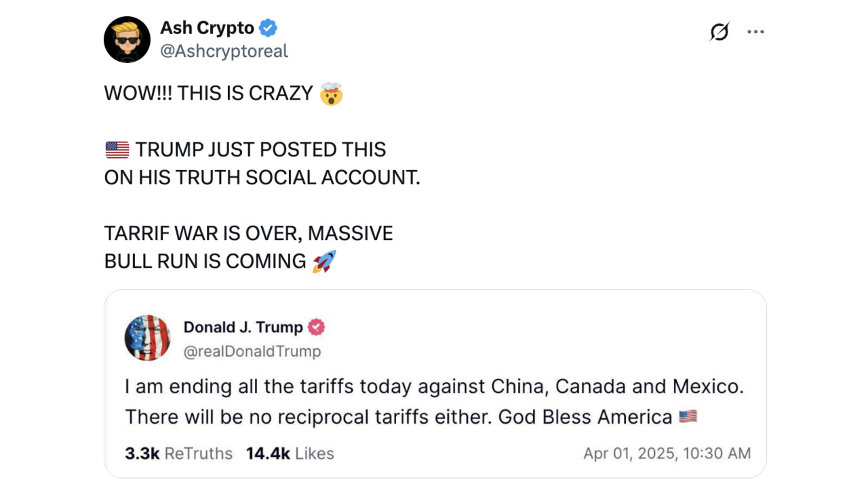Click the Donald J. Trump name in the quote
The width and height of the screenshot is (868, 488).
click(x=243, y=327)
